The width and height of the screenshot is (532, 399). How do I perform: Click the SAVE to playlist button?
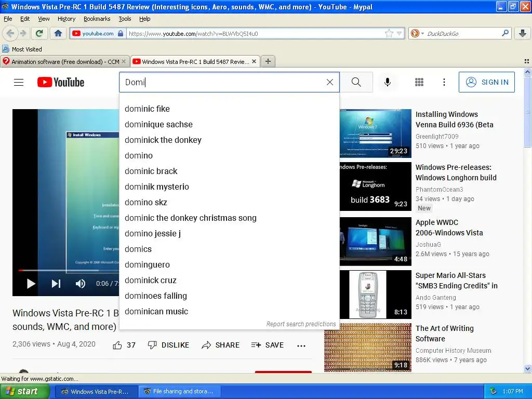pyautogui.click(x=268, y=345)
